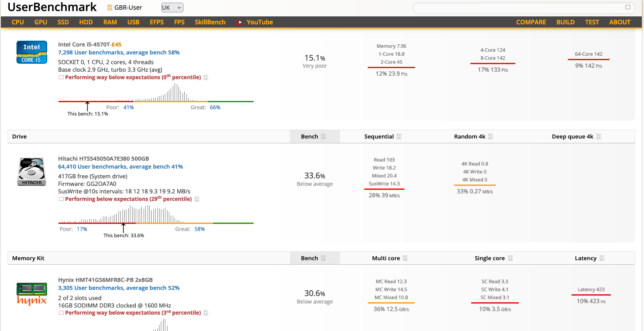
Task: Open the 7,298 User benchmarks link
Action: (x=118, y=52)
